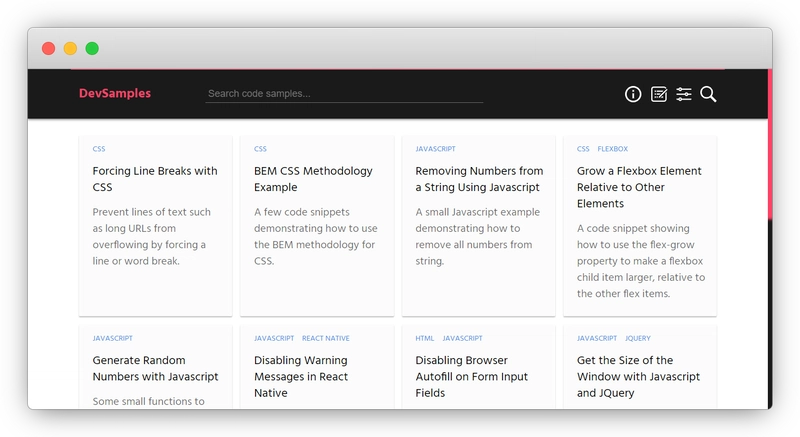
Task: Open 'Disabling Warning Messages in React Native'
Action: click(301, 376)
